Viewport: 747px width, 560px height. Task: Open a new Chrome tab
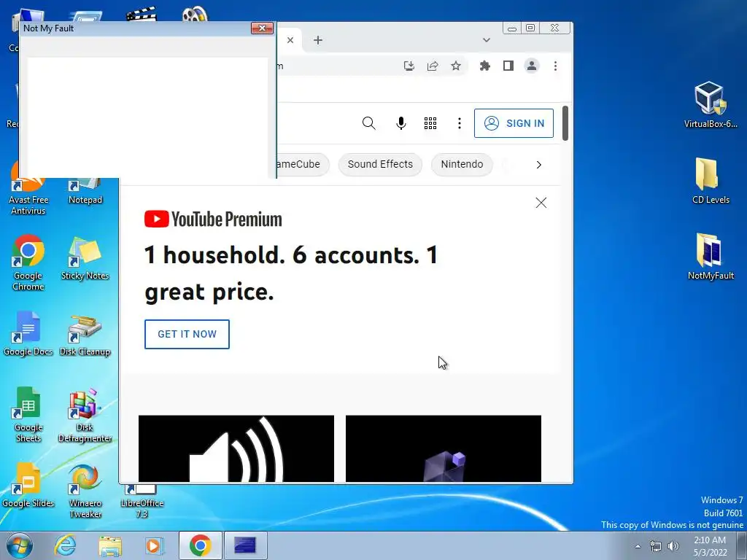(x=318, y=40)
